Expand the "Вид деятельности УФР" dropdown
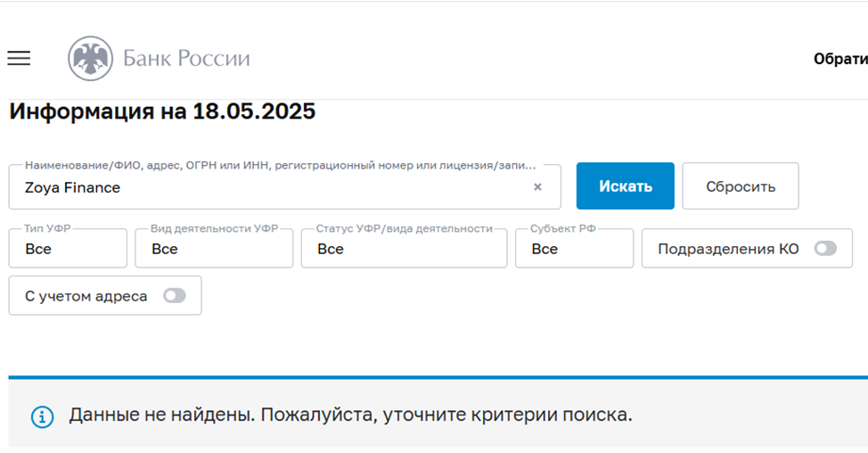The height and width of the screenshot is (453, 868). point(214,249)
